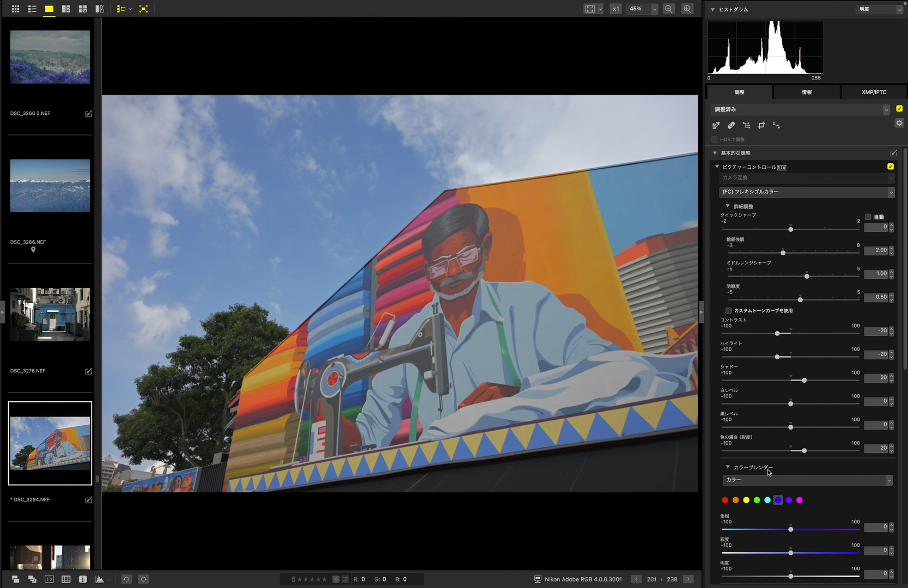Image resolution: width=908 pixels, height=588 pixels.
Task: Click the クイックシャープ slider handle
Action: [791, 229]
